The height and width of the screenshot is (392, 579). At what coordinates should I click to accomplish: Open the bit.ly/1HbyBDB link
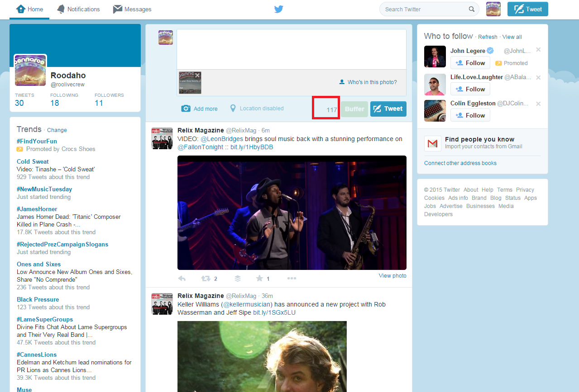point(252,147)
